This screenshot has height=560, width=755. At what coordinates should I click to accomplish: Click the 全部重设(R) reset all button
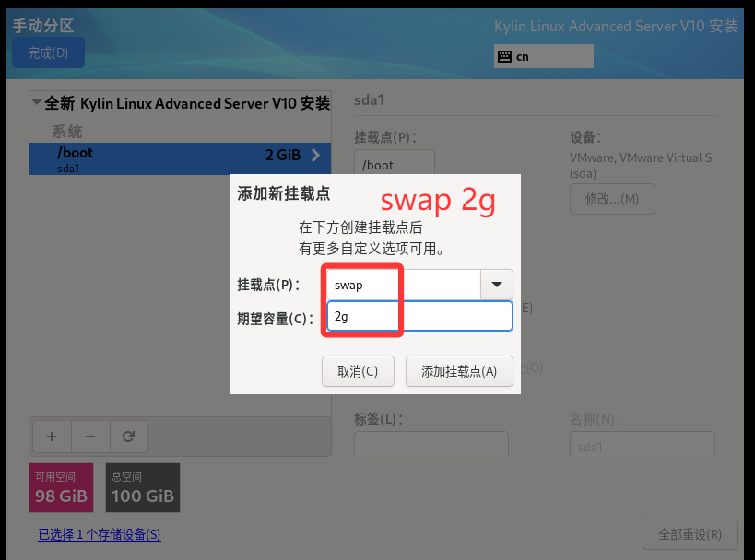(x=690, y=533)
